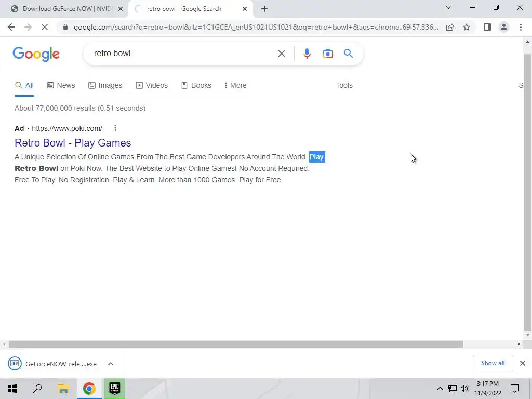
Task: Click the scroll right arrow
Action: pos(518,344)
